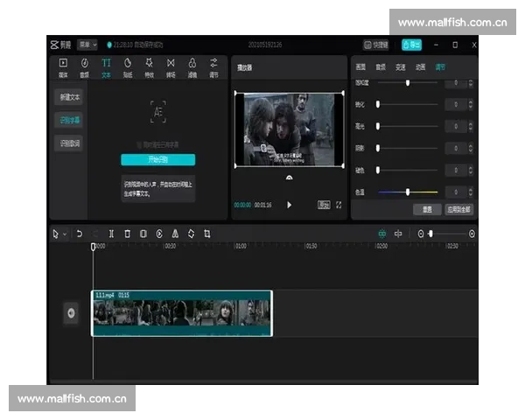Open the 特效 (Effects) icon
Screen dimensions: 525x420
coord(149,66)
